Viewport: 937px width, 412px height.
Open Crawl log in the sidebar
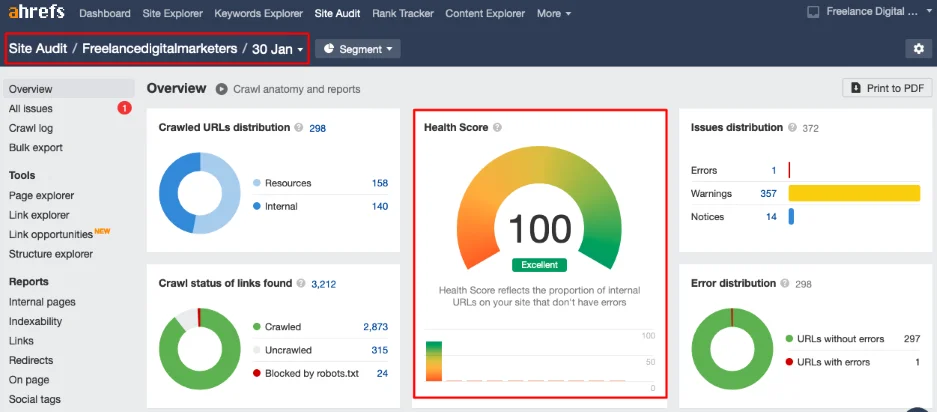[x=30, y=128]
